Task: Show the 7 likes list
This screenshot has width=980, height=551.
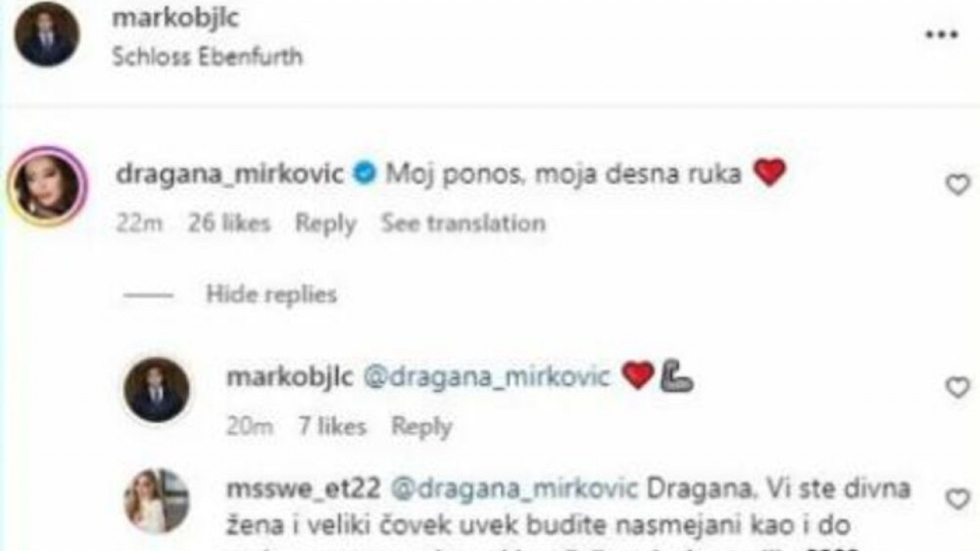Action: tap(332, 426)
